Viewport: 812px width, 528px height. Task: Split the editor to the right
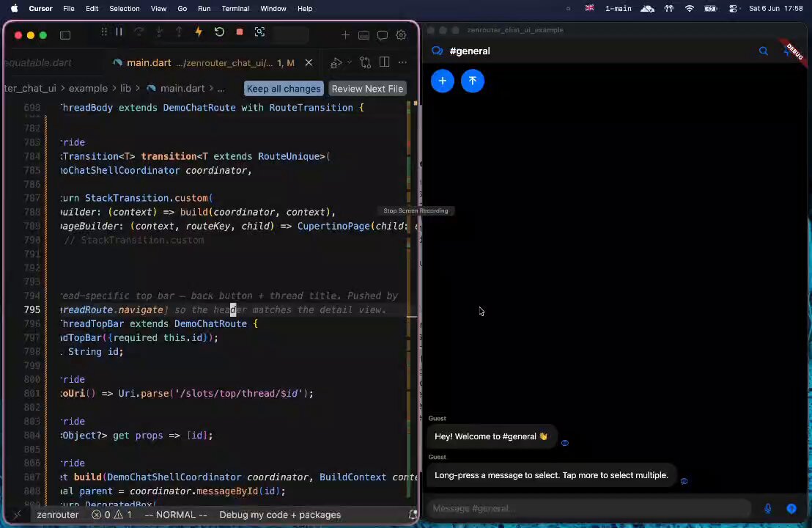pos(384,62)
